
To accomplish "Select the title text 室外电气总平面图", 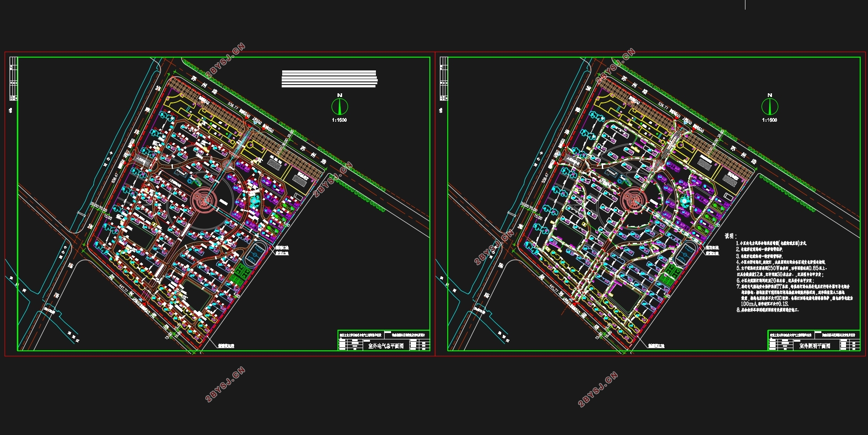I will click(386, 346).
